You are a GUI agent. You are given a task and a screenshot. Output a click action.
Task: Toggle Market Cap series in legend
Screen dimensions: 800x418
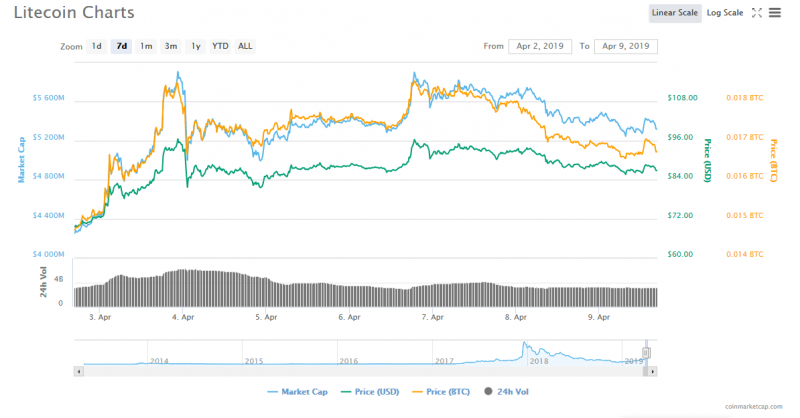299,391
